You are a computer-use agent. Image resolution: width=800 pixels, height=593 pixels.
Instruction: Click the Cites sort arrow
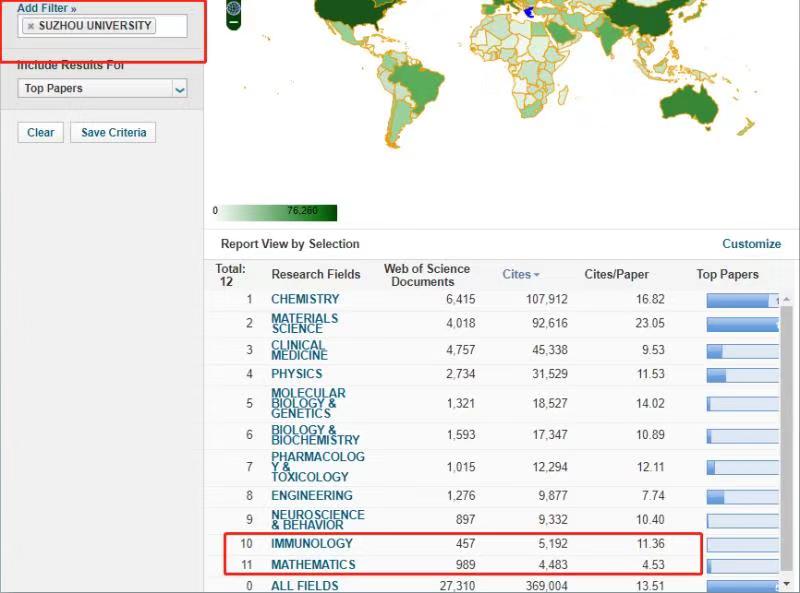[x=537, y=275]
